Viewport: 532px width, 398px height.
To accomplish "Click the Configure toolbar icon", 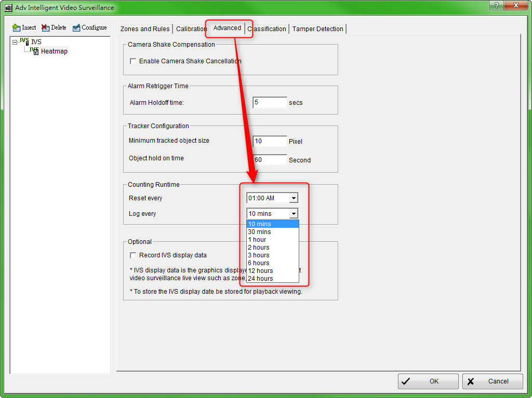I will click(77, 28).
